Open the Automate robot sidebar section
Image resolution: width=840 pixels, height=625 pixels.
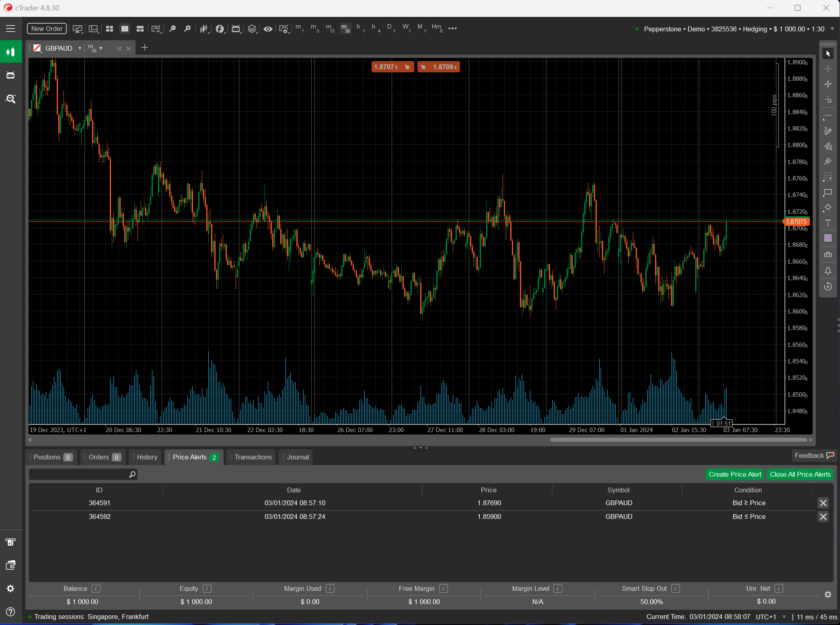[x=11, y=75]
